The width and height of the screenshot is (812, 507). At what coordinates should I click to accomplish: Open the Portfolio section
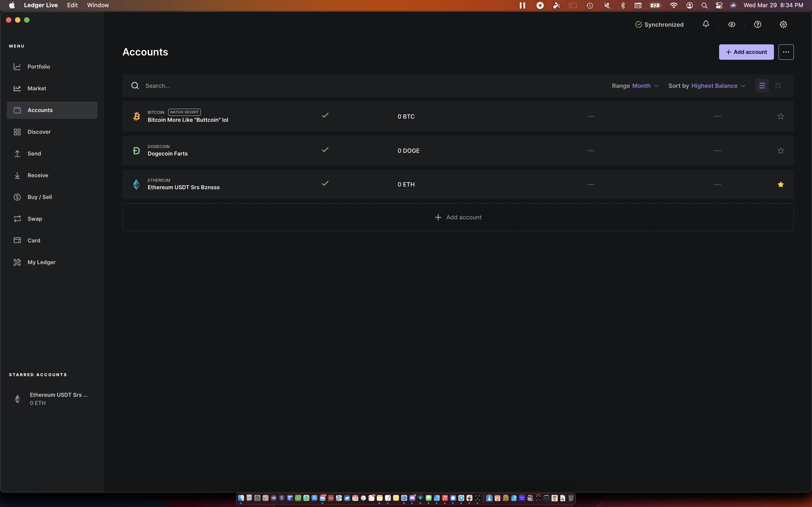pos(39,67)
